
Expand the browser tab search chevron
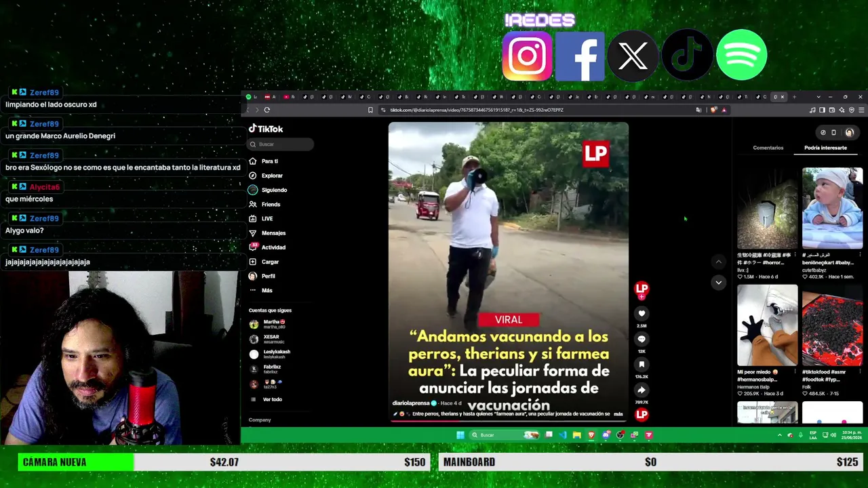coord(818,97)
